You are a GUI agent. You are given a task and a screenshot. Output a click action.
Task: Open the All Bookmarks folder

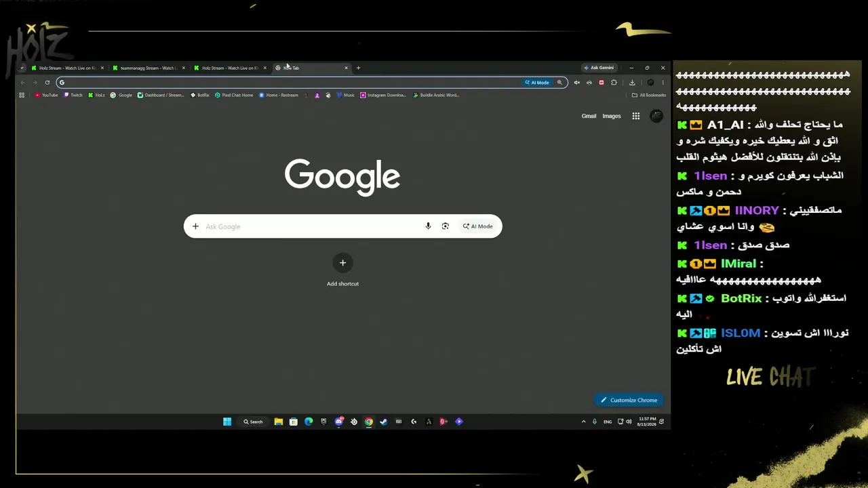[x=649, y=95]
